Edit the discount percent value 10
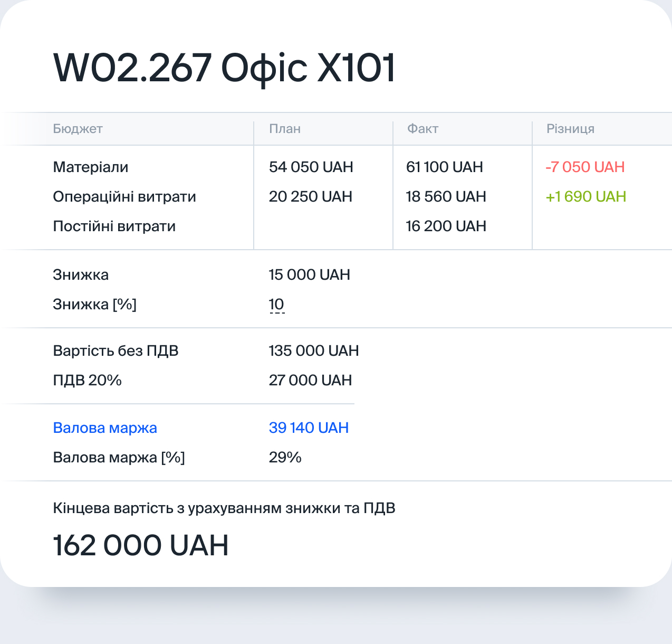The width and height of the screenshot is (672, 644). pos(276,305)
